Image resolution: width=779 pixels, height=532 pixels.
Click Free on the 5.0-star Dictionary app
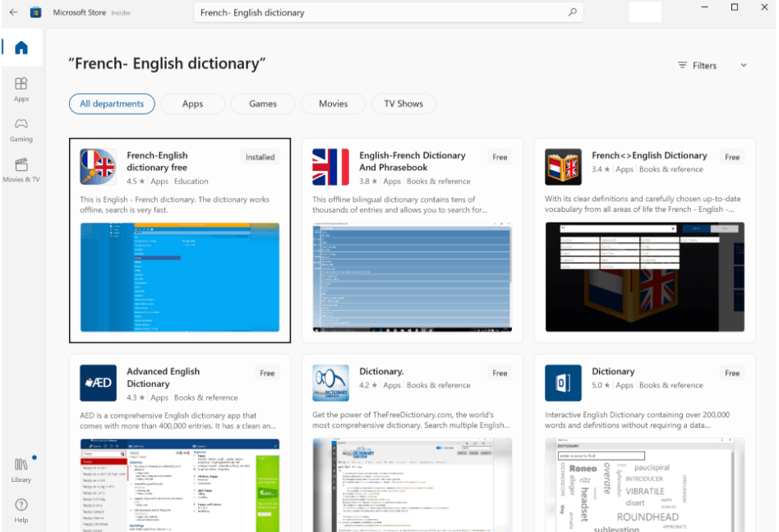pyautogui.click(x=732, y=373)
